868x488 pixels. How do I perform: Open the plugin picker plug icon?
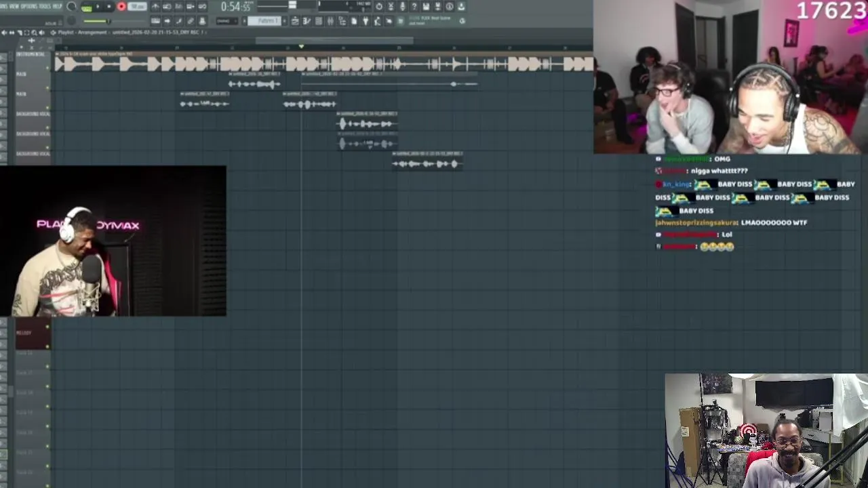pyautogui.click(x=366, y=21)
